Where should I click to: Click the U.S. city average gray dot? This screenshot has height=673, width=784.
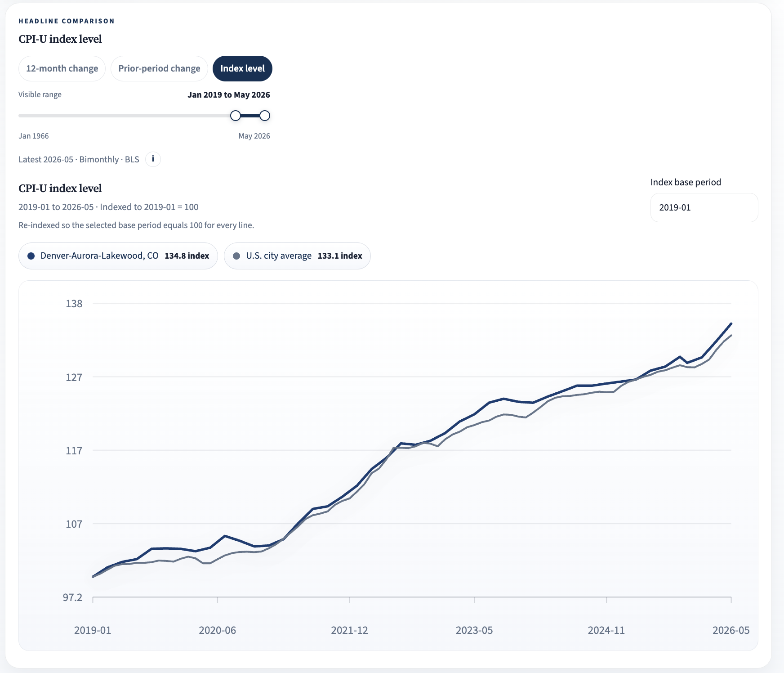236,256
